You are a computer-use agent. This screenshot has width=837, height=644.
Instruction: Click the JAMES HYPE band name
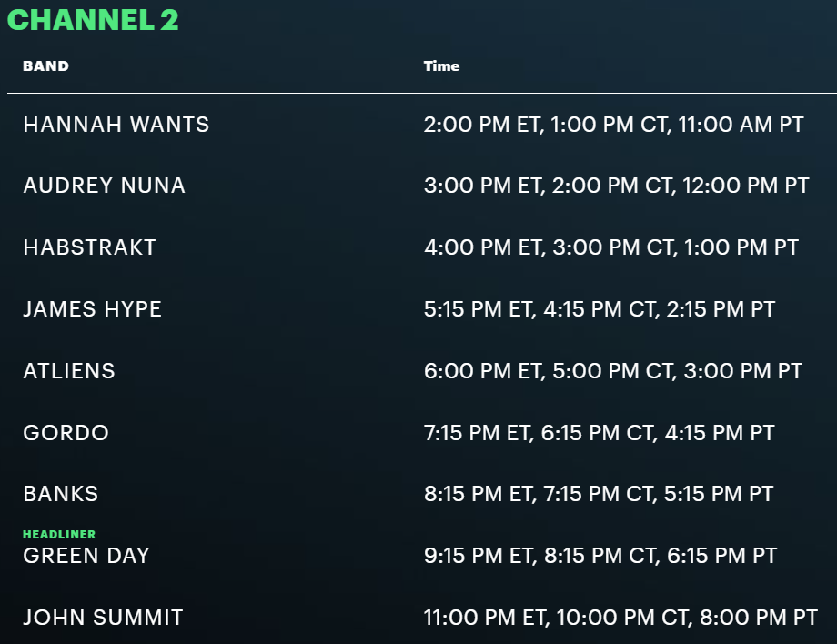pyautogui.click(x=93, y=309)
